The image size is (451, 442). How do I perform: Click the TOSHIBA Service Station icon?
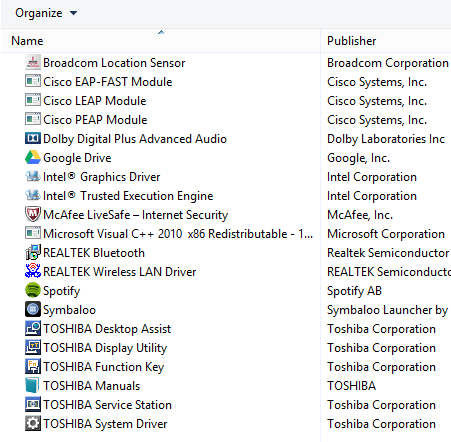click(33, 404)
